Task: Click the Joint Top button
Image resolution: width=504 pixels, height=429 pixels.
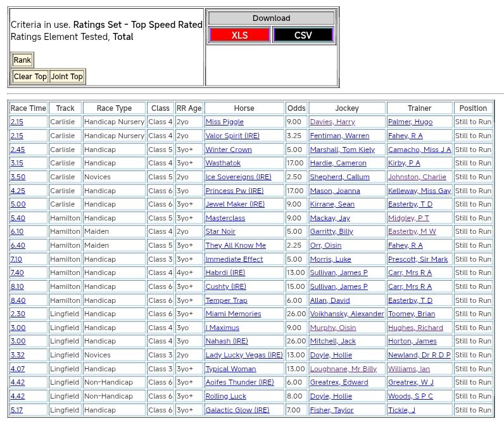Action: (x=66, y=77)
